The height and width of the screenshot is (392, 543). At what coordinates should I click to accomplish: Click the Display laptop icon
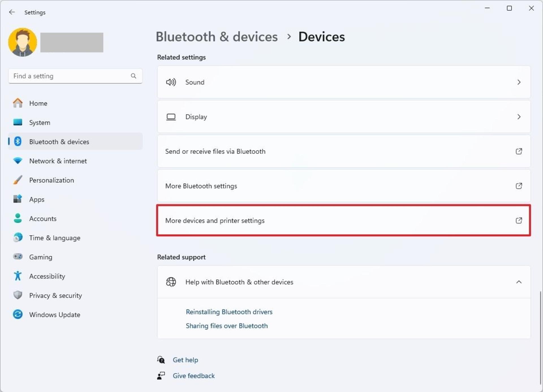[171, 117]
